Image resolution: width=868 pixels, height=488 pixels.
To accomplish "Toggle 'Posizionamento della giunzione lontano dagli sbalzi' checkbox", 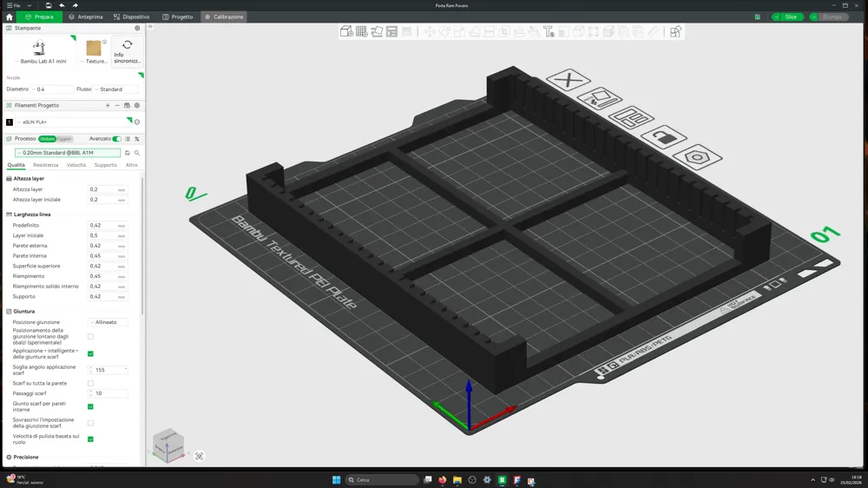I will 91,336.
